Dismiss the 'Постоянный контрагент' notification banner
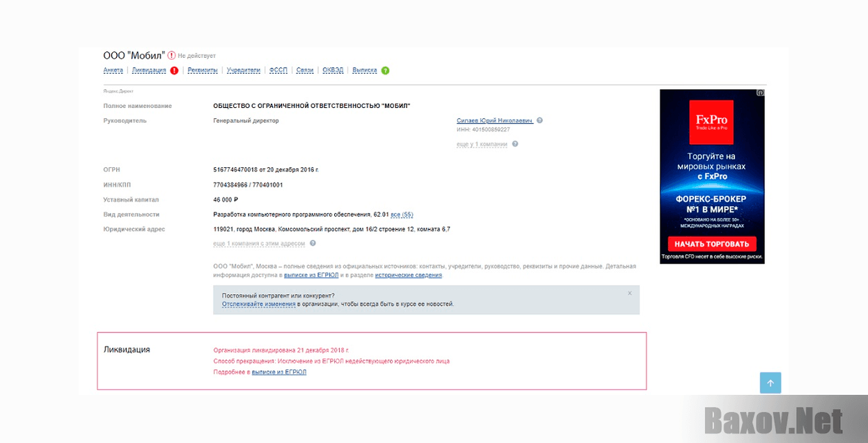Viewport: 868px width, 443px height. (629, 293)
